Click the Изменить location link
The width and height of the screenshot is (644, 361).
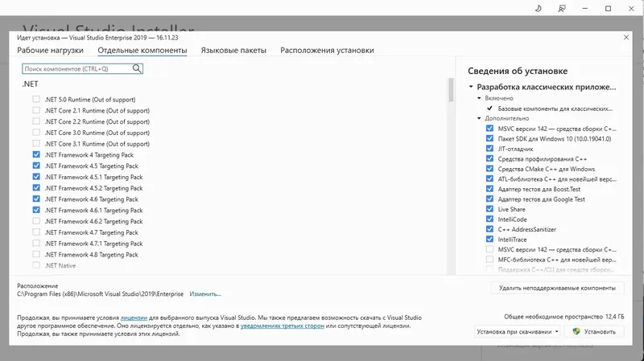pyautogui.click(x=205, y=293)
